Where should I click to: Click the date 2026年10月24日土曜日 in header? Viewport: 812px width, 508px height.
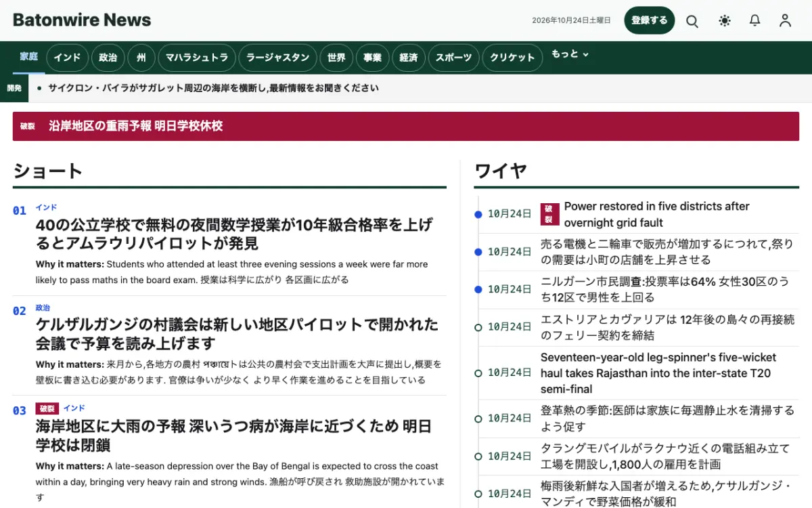pyautogui.click(x=572, y=20)
